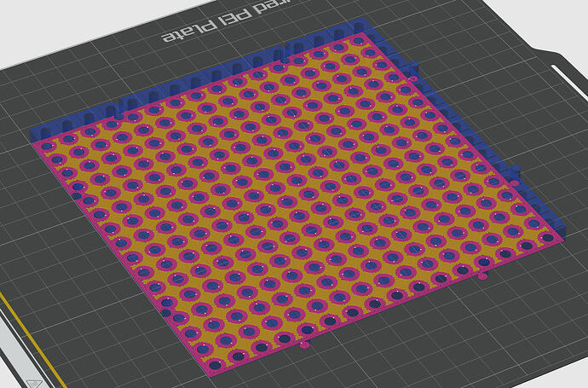Screen dimensions: 588x388
Task: Click the yellow stripe along the plate edge
Action: (x=32, y=341)
